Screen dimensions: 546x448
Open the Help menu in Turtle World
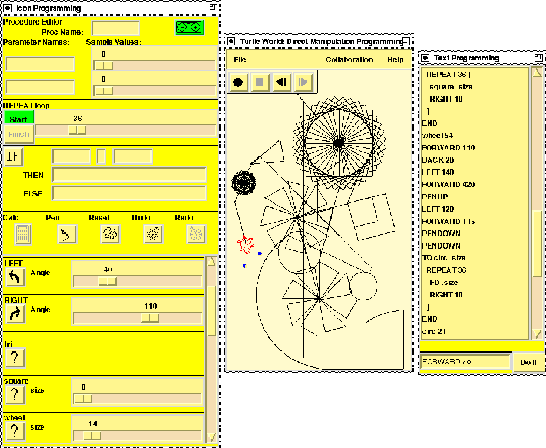point(395,60)
